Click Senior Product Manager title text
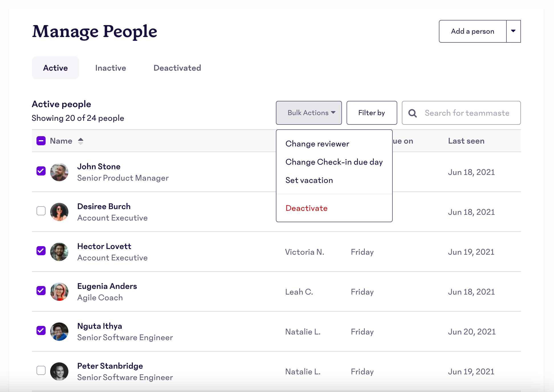Image resolution: width=554 pixels, height=392 pixels. tap(123, 178)
